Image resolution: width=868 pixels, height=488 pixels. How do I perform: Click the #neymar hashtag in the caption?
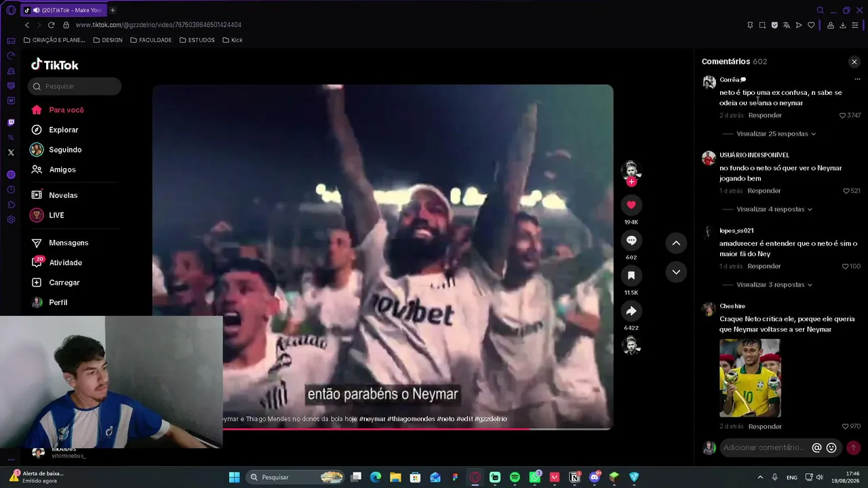pos(372,419)
